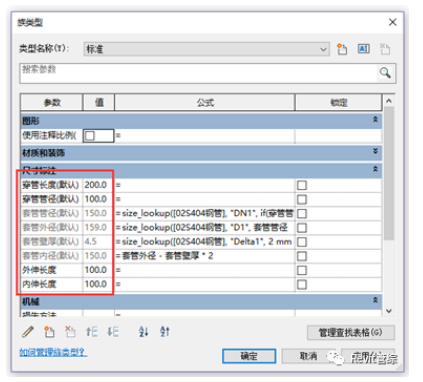Lock the 内伸长度 parameter checkbox
The image size is (423, 382).
302,284
